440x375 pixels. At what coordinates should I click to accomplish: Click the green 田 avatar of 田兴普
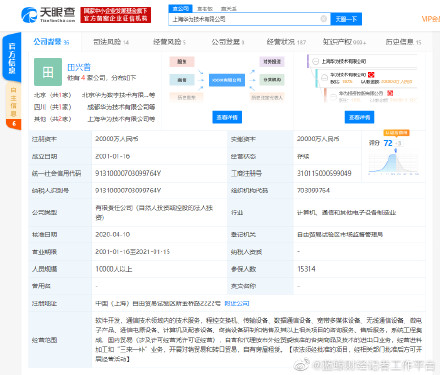[x=48, y=72]
